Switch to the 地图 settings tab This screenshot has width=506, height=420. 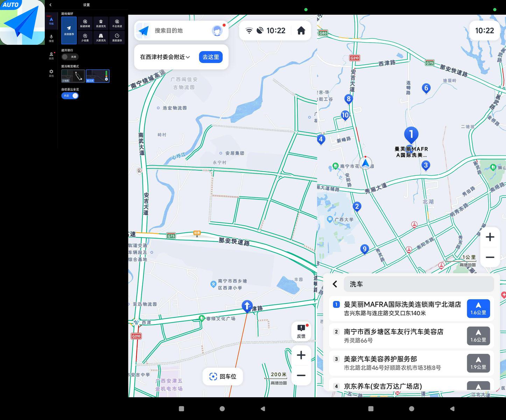(x=51, y=56)
